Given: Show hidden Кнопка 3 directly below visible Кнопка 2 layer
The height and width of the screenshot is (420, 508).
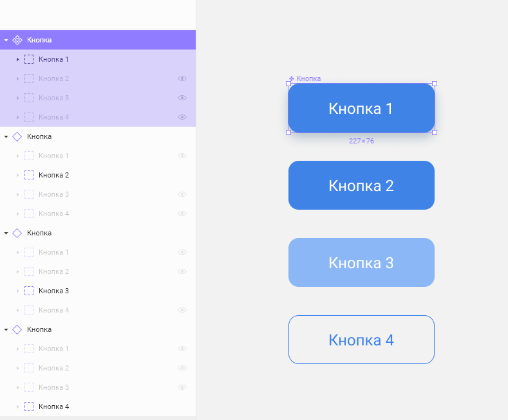Looking at the screenshot, I should 182,194.
